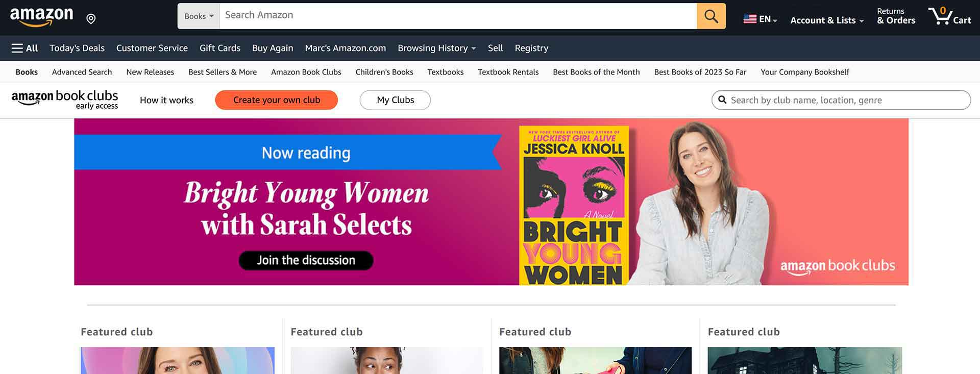Click the US flag language icon
The width and height of the screenshot is (980, 374).
point(750,19)
